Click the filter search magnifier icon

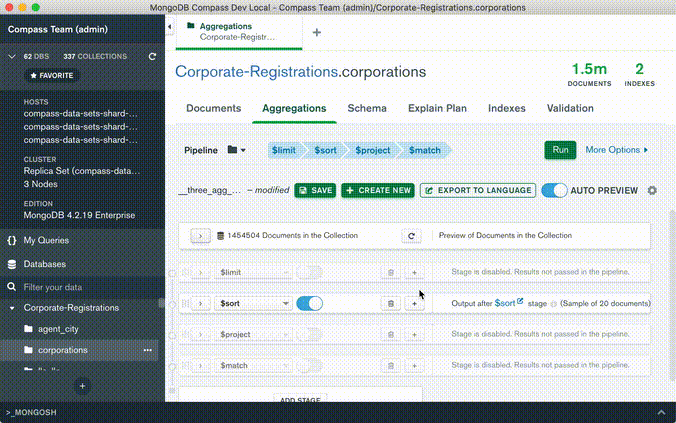point(12,287)
